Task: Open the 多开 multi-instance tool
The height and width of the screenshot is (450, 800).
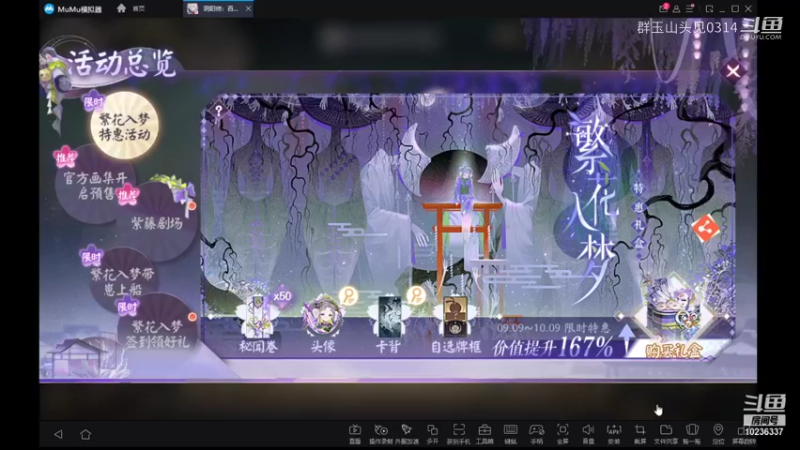Action: pyautogui.click(x=432, y=434)
